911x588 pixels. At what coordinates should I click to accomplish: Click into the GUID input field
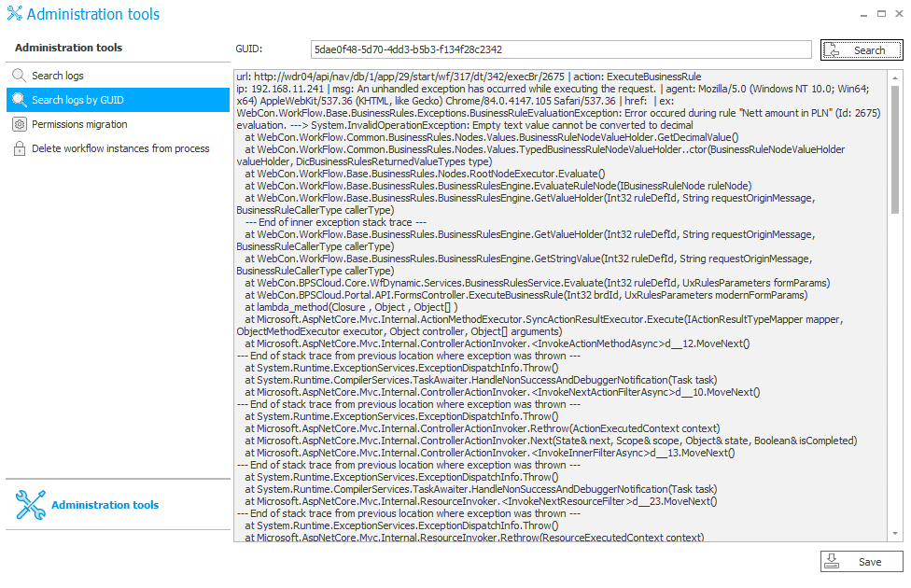[561, 49]
